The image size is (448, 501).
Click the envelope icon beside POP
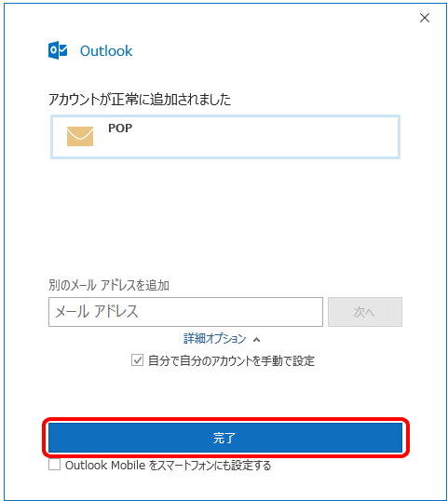80,137
